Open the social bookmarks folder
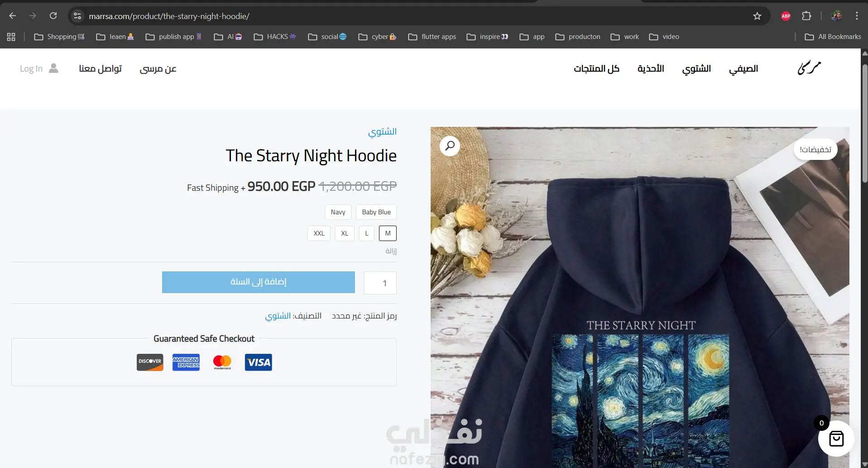The width and height of the screenshot is (868, 468). [x=327, y=37]
